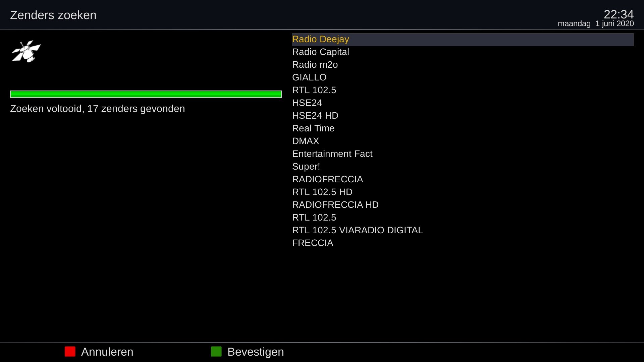Select the Super! channel
The image size is (644, 362).
pyautogui.click(x=463, y=167)
